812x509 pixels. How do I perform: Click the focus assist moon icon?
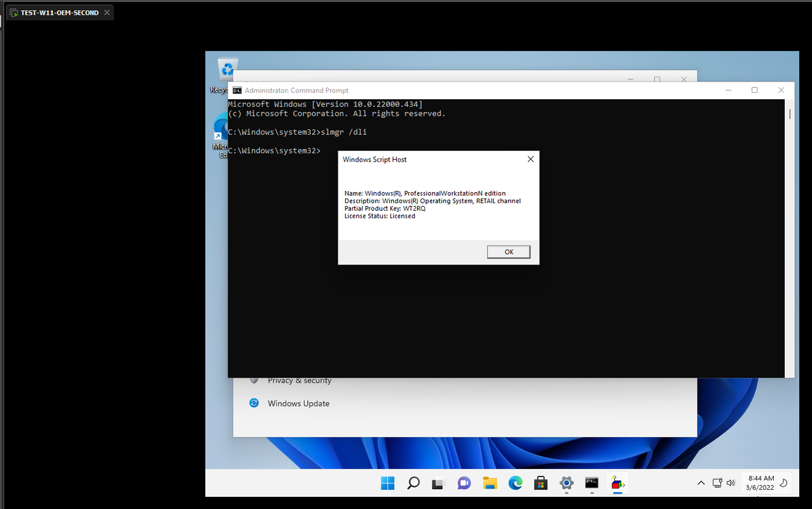tap(784, 483)
